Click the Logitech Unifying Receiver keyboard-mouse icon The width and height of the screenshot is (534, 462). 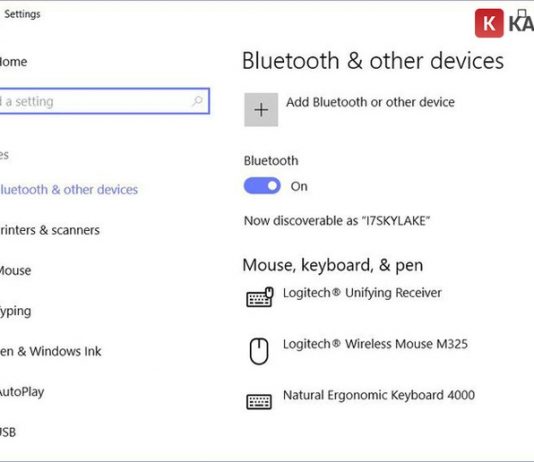(260, 297)
